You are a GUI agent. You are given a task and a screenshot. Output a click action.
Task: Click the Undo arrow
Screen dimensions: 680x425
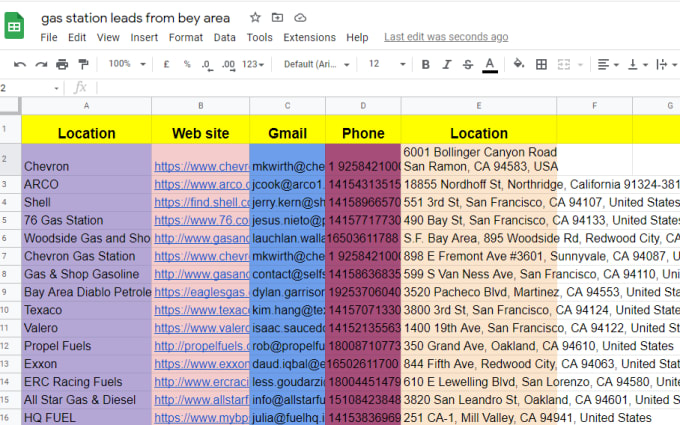point(20,65)
